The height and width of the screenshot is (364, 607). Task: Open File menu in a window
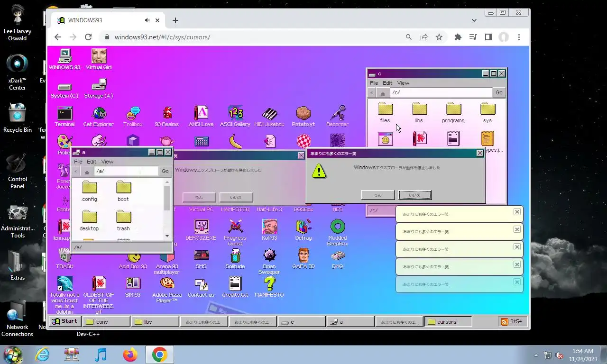pos(78,162)
